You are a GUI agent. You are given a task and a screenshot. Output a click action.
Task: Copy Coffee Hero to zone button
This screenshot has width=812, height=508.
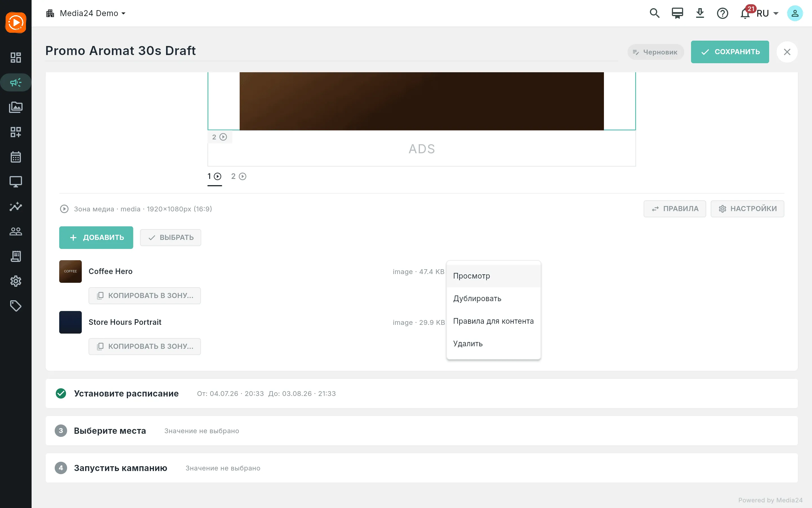[145, 296]
